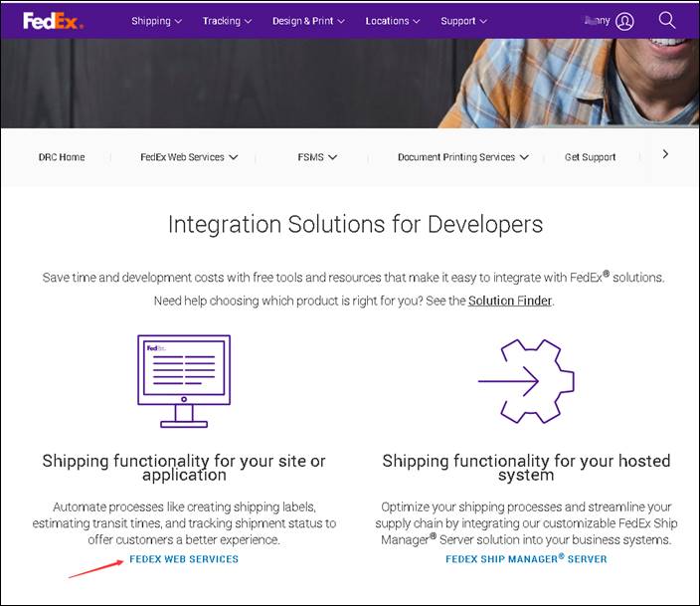700x606 pixels.
Task: Open the Get Support tab
Action: pos(590,157)
